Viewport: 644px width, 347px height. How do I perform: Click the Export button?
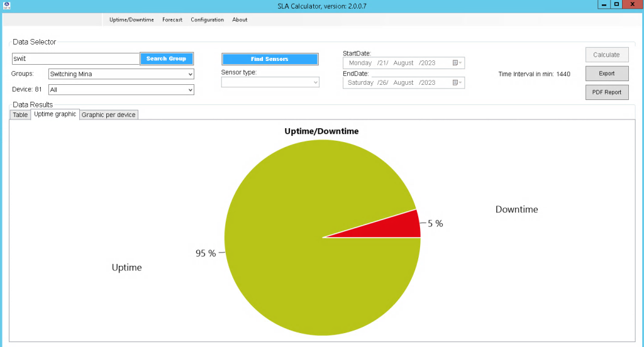pyautogui.click(x=607, y=74)
